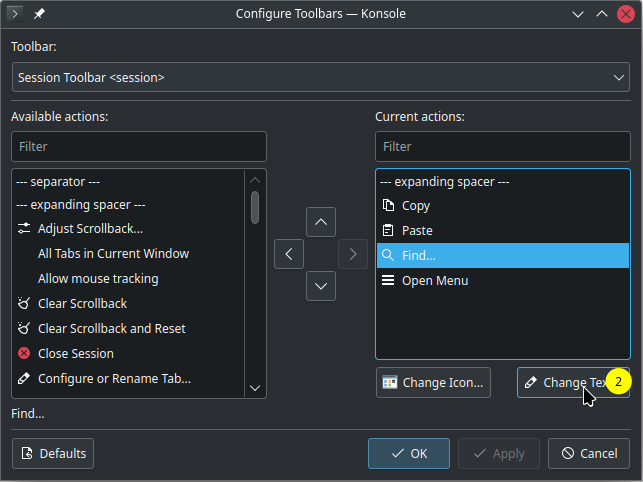Select 'Paste' text in current actions
Viewport: 643px width, 482px height.
417,231
